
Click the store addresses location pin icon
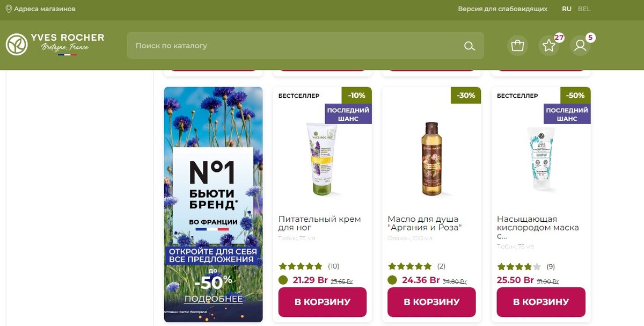(9, 9)
